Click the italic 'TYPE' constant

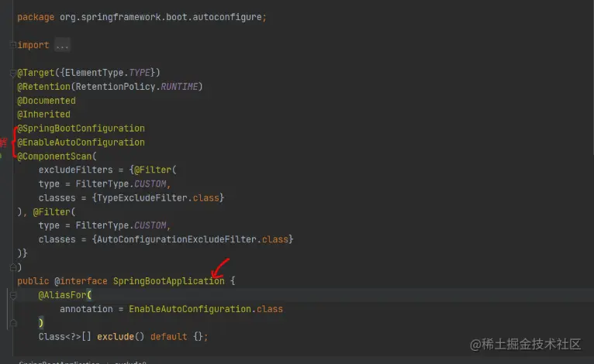pos(140,73)
